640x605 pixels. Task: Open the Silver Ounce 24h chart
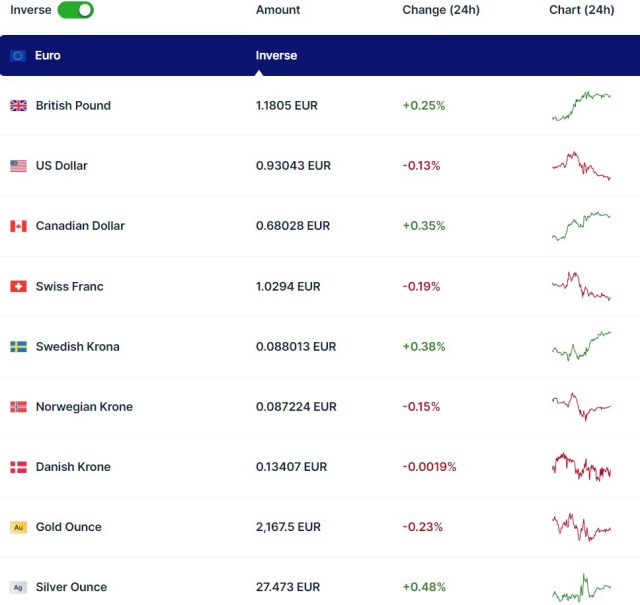click(581, 587)
